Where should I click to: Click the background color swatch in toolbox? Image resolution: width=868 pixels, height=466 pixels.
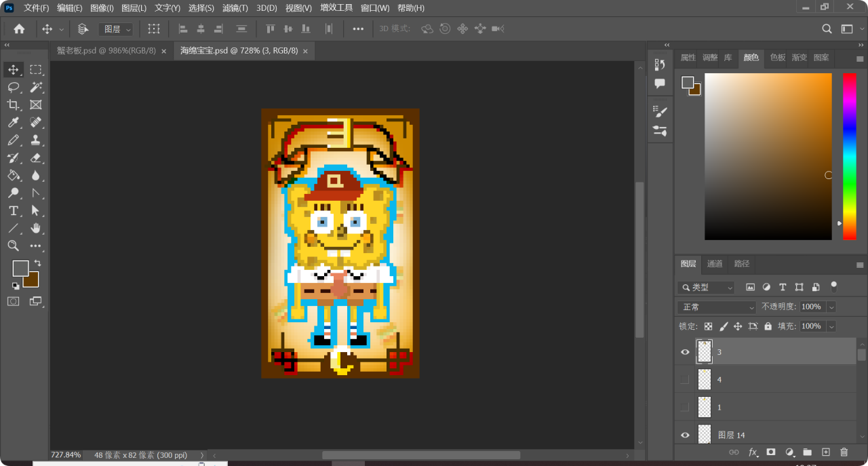[x=32, y=280]
